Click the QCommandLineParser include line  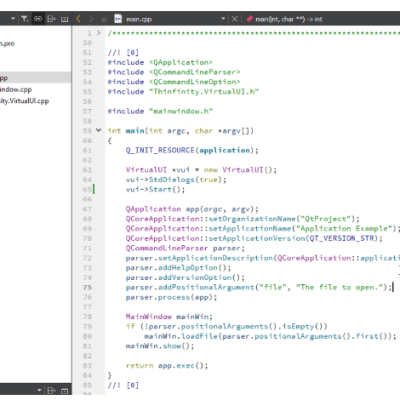174,72
